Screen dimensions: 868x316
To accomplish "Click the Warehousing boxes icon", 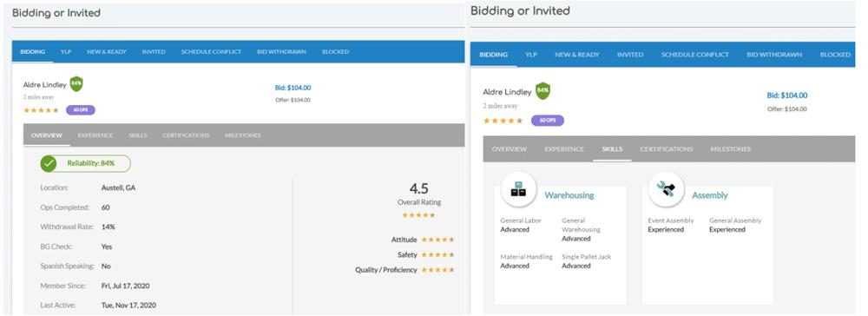I will point(518,189).
